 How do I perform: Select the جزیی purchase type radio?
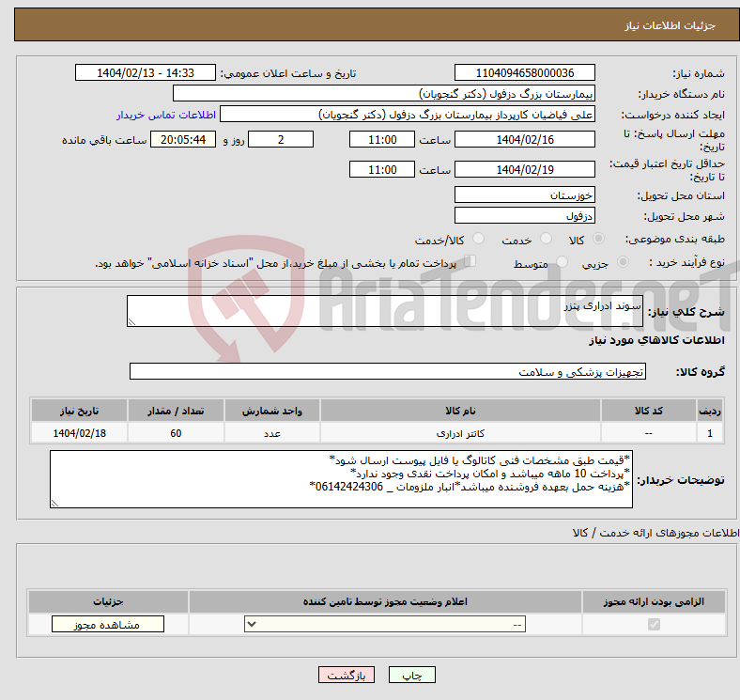[x=623, y=261]
